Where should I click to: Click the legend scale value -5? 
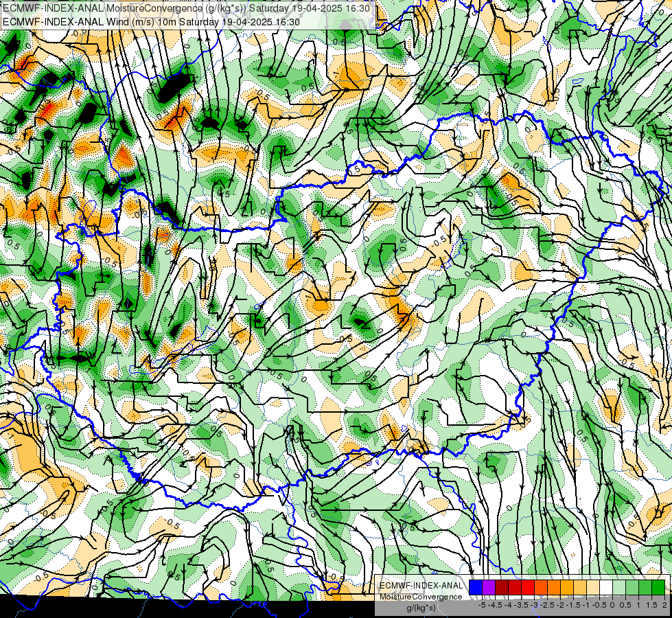482,605
